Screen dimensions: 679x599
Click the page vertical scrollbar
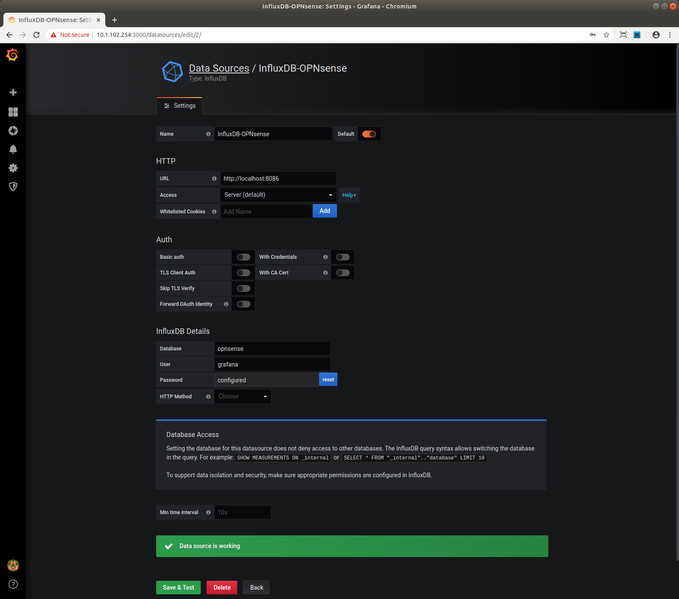(676, 303)
